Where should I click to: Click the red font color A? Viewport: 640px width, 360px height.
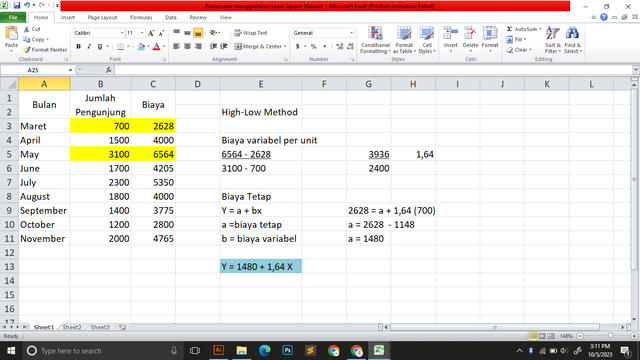156,47
